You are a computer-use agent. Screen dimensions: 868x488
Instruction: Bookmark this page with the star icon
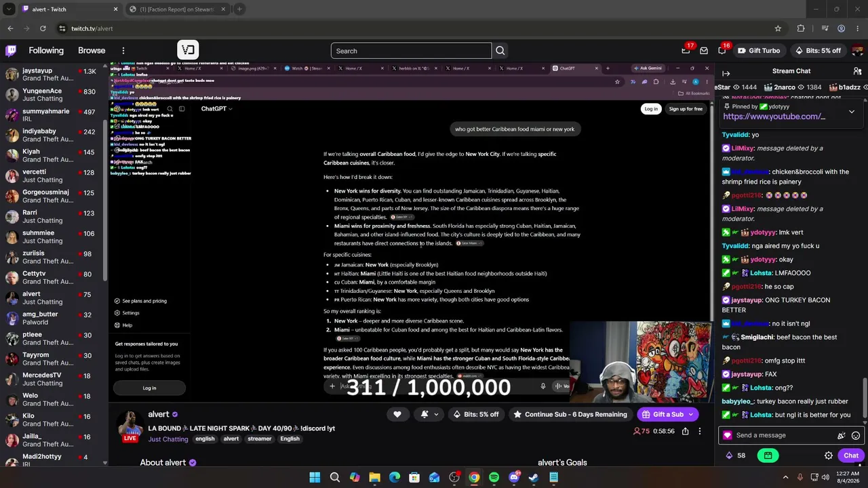click(x=778, y=28)
